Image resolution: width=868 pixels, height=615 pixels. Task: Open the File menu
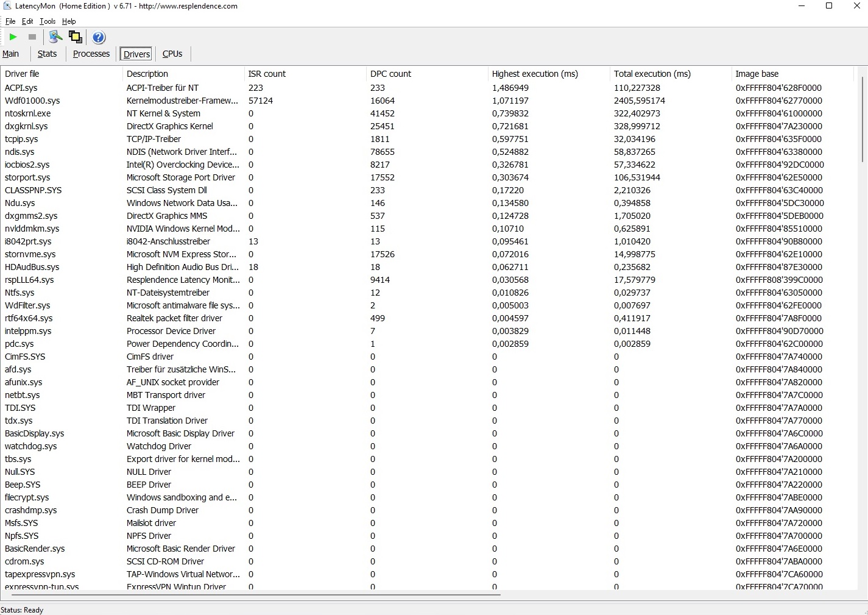(10, 21)
